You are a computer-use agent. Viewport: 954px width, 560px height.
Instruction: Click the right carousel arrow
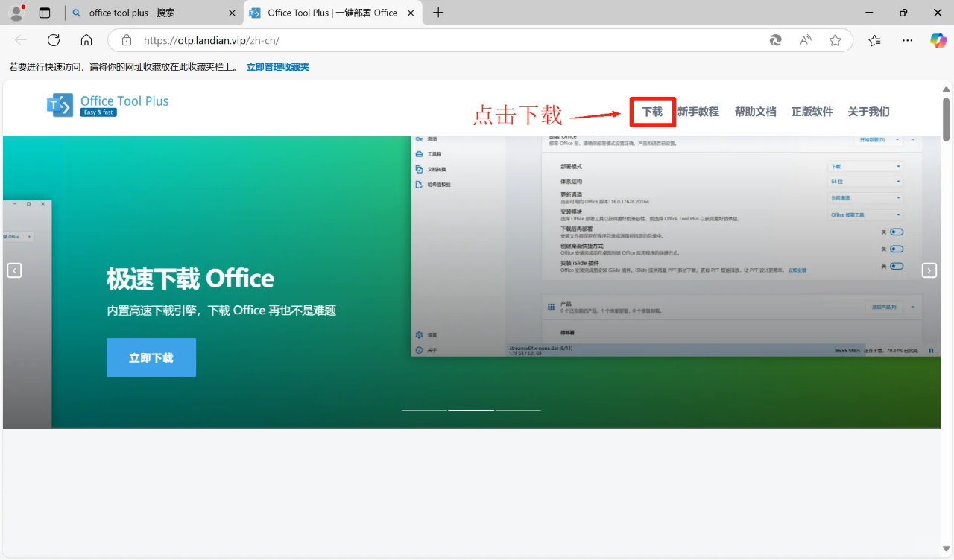click(x=929, y=270)
